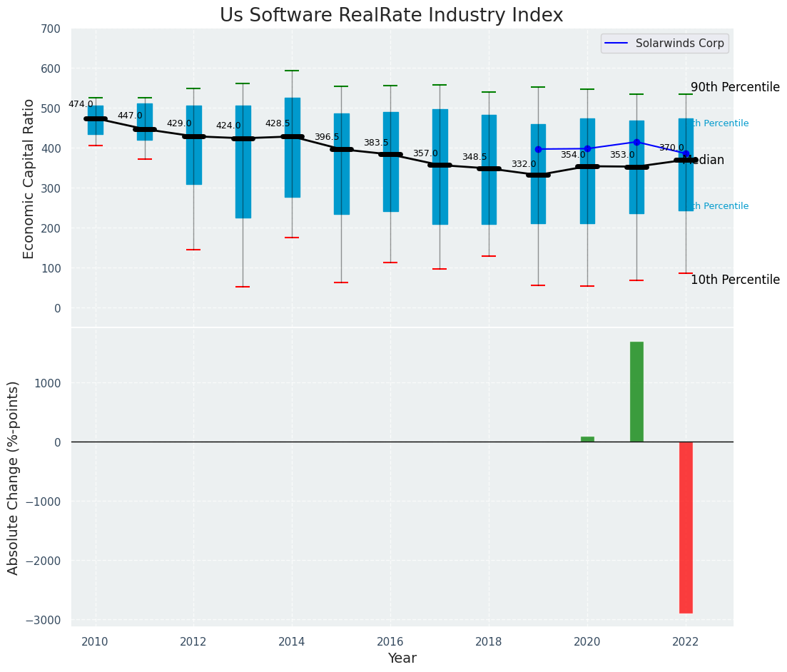Click the large red 2022 change bar
787x672 pixels.
coord(686,527)
